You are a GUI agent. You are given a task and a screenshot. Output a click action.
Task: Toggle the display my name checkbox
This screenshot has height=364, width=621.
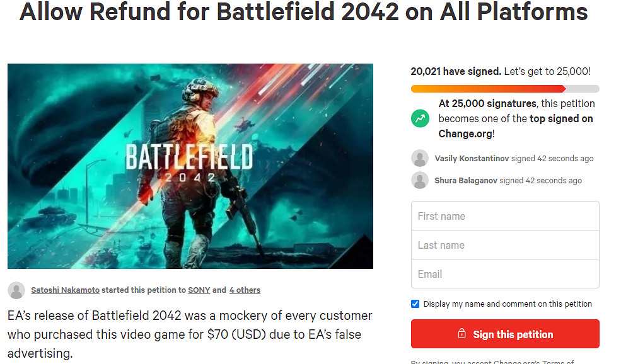[415, 304]
